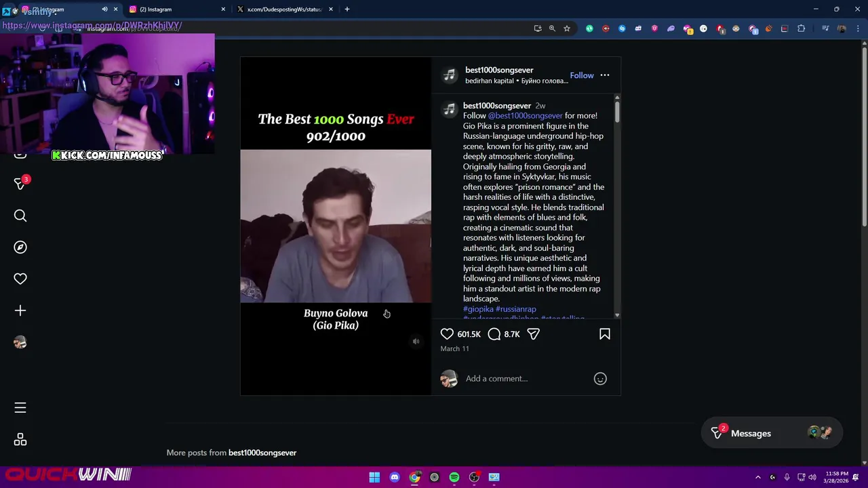Image resolution: width=868 pixels, height=488 pixels.
Task: Open comments via the speech bubble icon
Action: [x=494, y=334]
